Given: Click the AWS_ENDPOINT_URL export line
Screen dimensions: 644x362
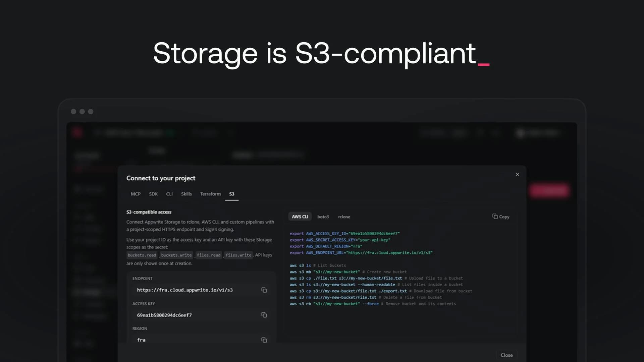Looking at the screenshot, I should pyautogui.click(x=361, y=253).
